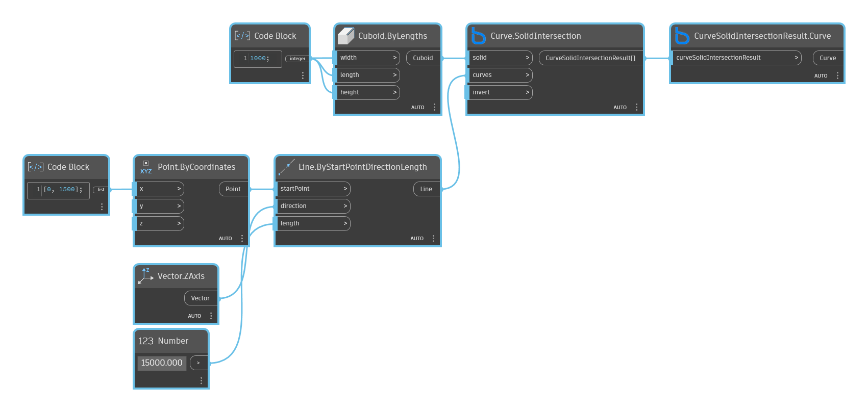Open options menu of Cuboid.ByLengths node
868x412 pixels.
pos(434,107)
